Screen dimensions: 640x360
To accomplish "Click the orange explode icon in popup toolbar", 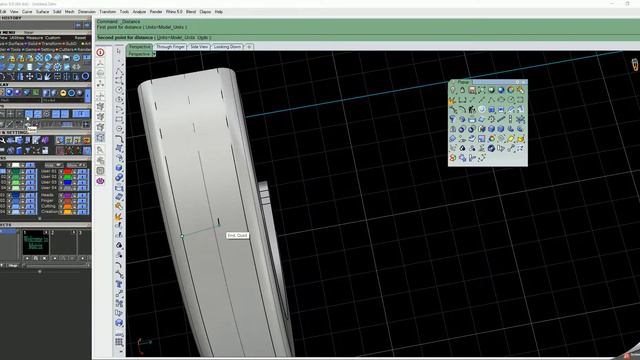I will pyautogui.click(x=453, y=100).
